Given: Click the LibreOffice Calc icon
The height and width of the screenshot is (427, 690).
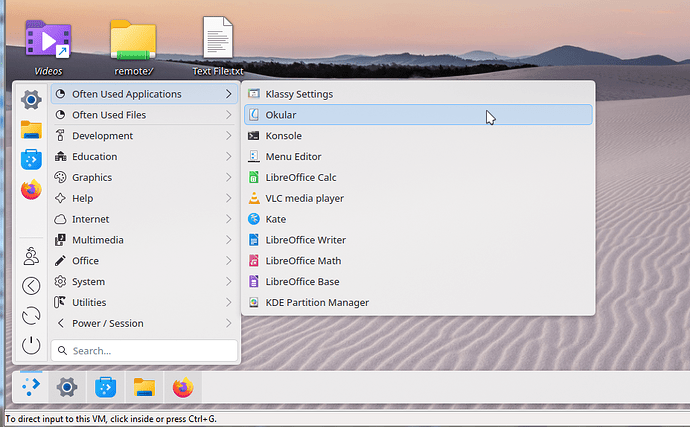Looking at the screenshot, I should coord(254,177).
